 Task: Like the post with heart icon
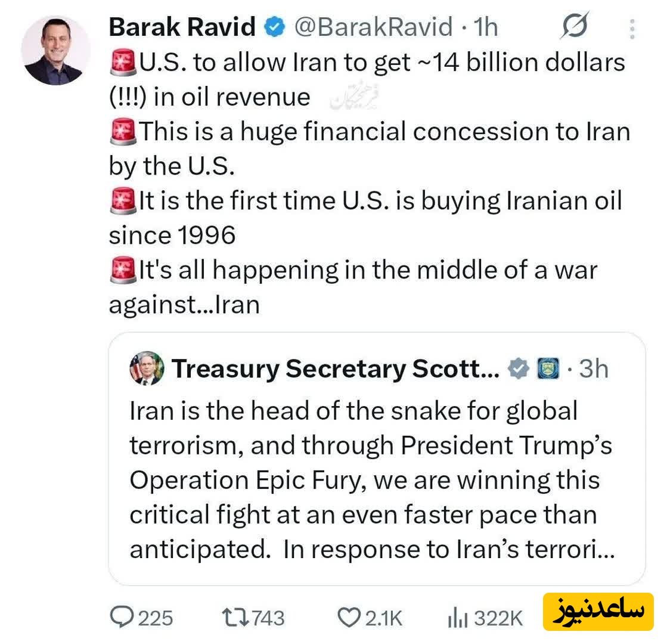pyautogui.click(x=348, y=617)
